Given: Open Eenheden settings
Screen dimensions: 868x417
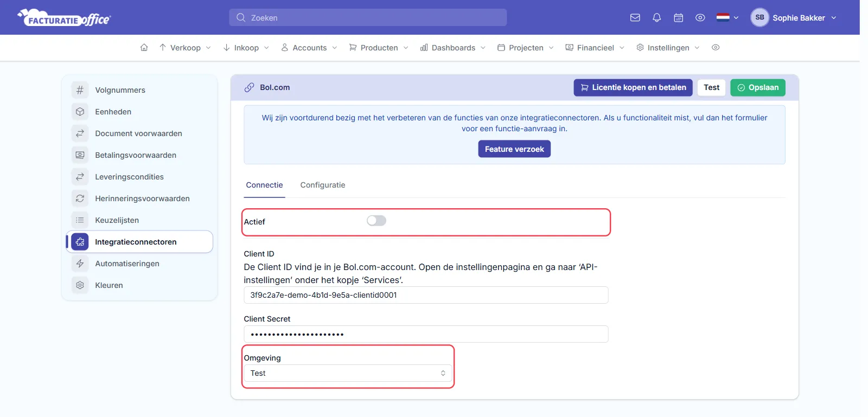Looking at the screenshot, I should click(140, 112).
